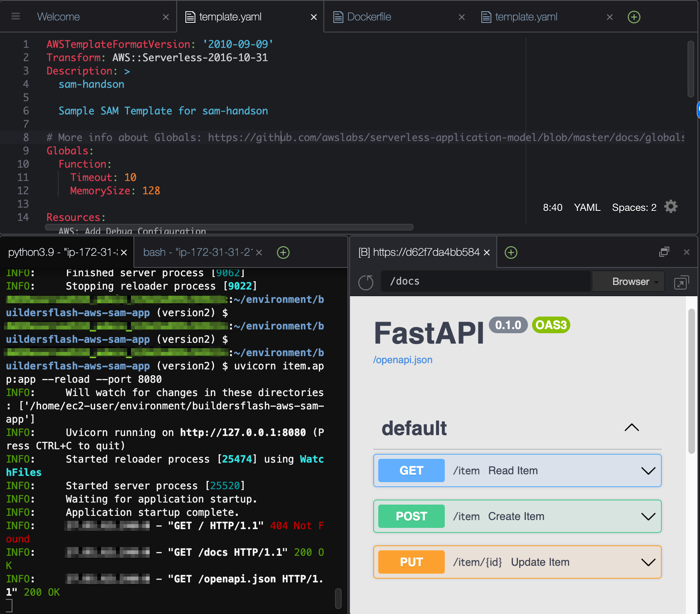
Task: Open the /openapi.json link
Action: (x=403, y=360)
